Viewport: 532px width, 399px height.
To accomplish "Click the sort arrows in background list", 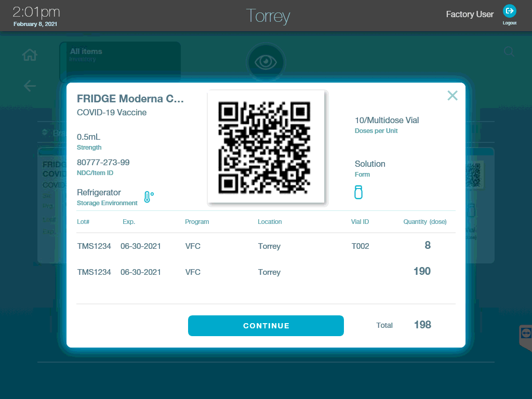I will [x=45, y=132].
